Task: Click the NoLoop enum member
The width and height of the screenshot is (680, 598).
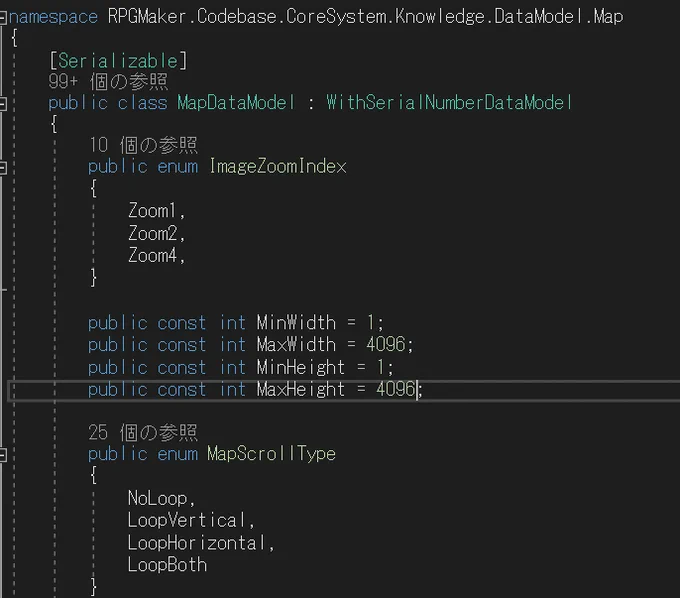Action: [157, 499]
